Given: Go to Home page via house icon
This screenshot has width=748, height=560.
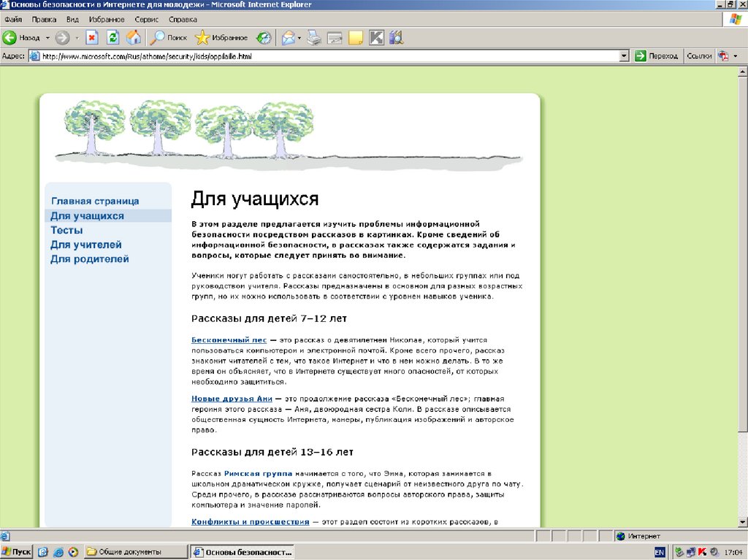Looking at the screenshot, I should [134, 38].
